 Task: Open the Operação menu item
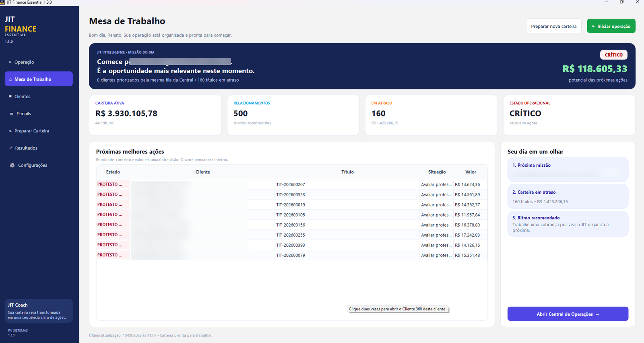pos(39,62)
